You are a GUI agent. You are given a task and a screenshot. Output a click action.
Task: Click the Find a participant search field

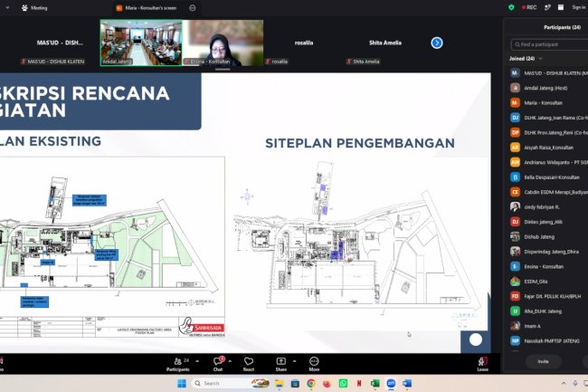point(549,44)
